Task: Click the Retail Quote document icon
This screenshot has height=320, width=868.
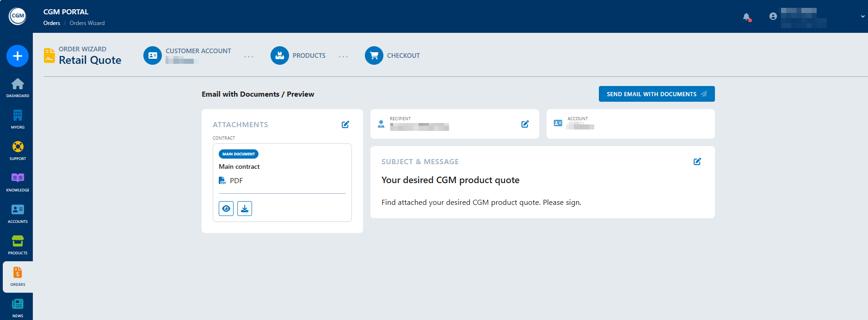Action: point(49,55)
